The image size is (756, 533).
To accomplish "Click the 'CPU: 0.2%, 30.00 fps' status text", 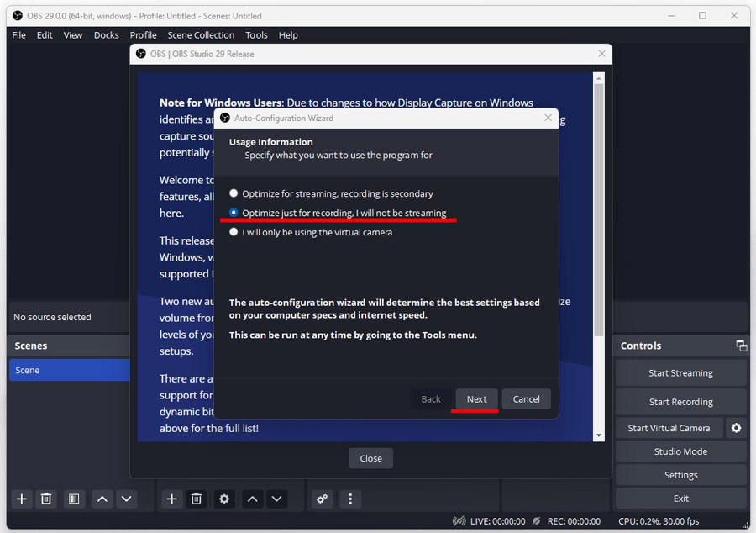I will [x=659, y=521].
